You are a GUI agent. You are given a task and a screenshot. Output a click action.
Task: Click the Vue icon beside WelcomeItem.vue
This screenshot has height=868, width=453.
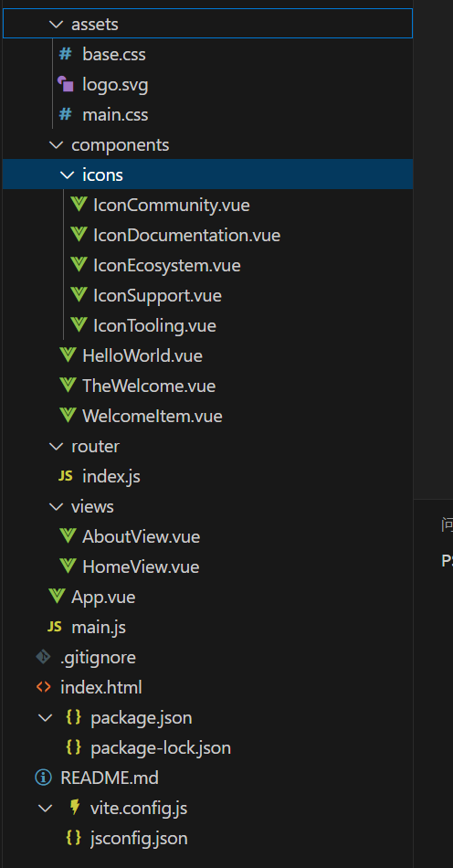pyautogui.click(x=68, y=416)
